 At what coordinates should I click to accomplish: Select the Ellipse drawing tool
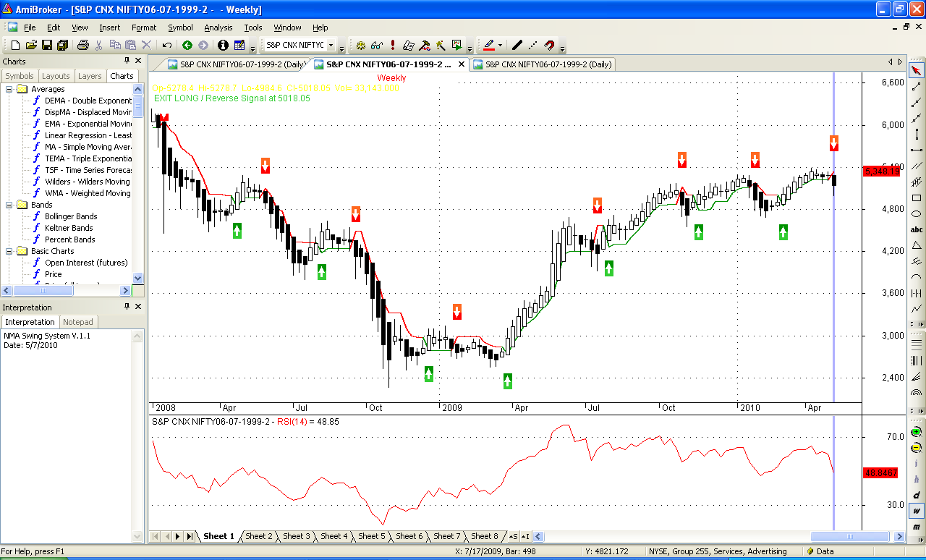coord(917,213)
